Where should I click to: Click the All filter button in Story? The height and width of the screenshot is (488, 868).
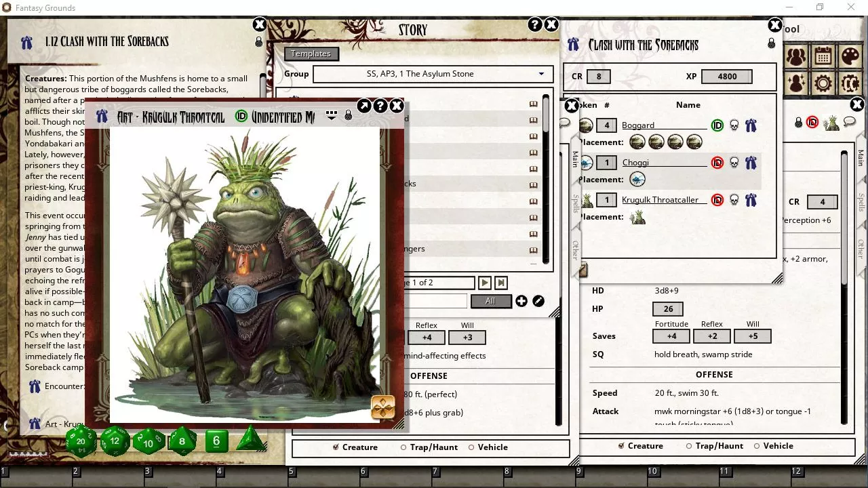click(x=490, y=301)
